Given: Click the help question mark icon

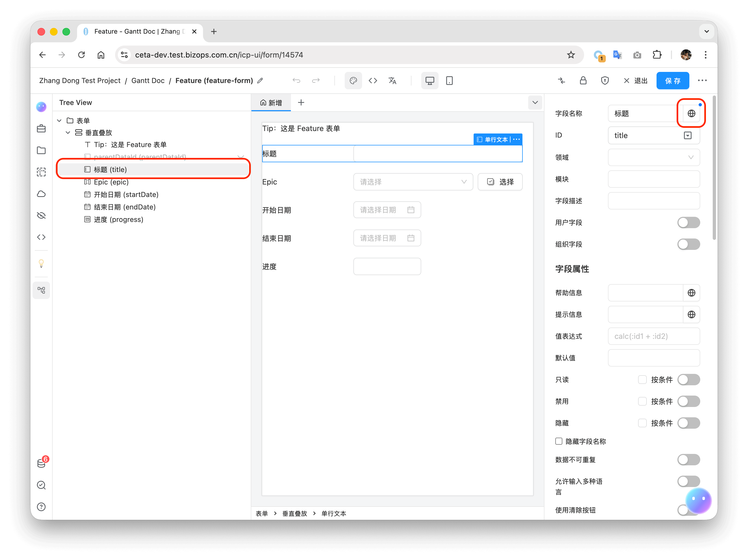Looking at the screenshot, I should click(x=41, y=507).
